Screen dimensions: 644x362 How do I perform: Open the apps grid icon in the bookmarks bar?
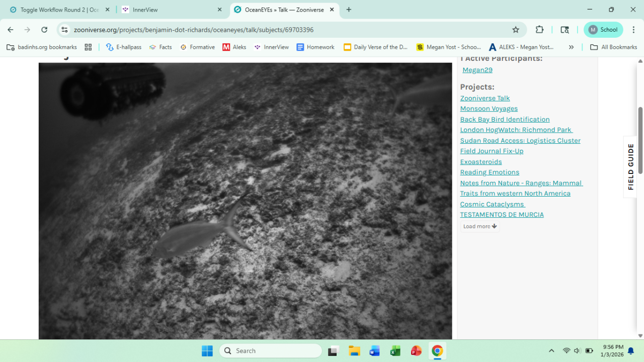click(88, 47)
